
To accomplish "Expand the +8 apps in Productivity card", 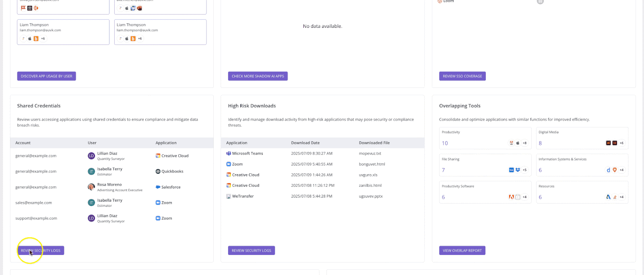I will coord(524,143).
